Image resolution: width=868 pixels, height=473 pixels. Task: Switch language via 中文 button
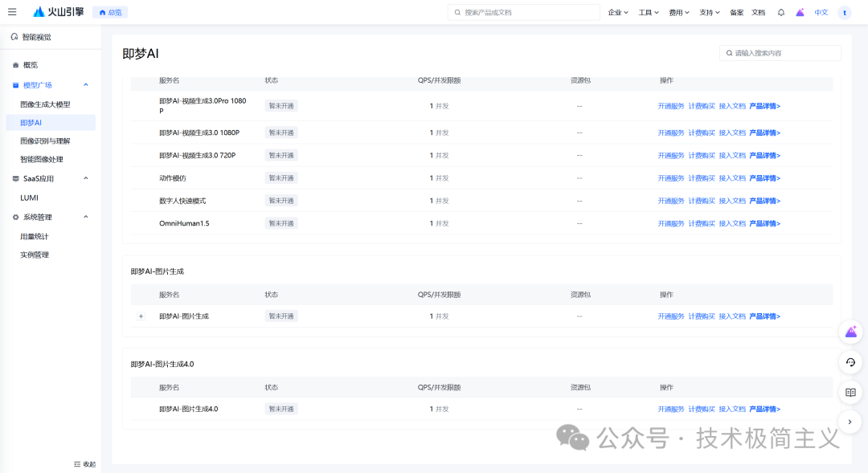point(821,12)
